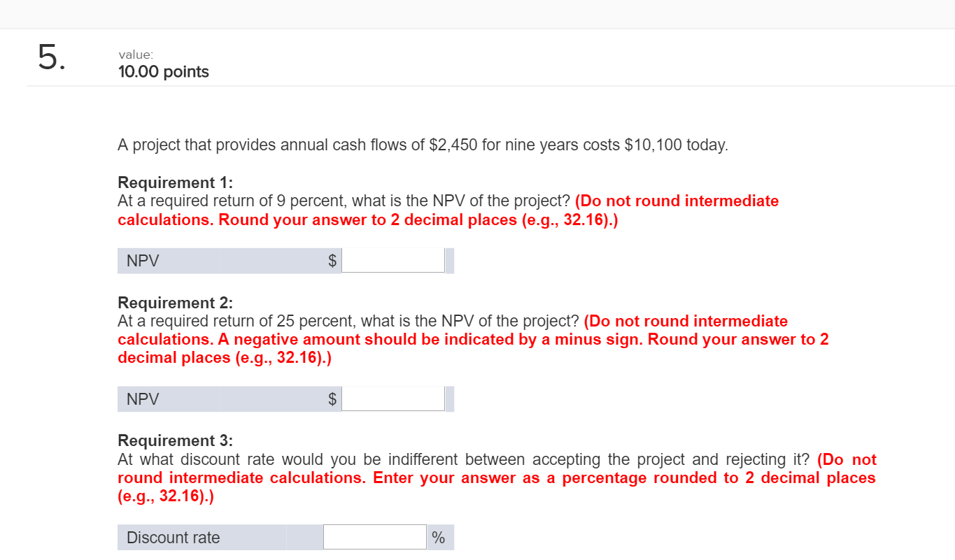This screenshot has height=560, width=955.
Task: Click the percent sign beside the Discount rate field
Action: point(439,538)
